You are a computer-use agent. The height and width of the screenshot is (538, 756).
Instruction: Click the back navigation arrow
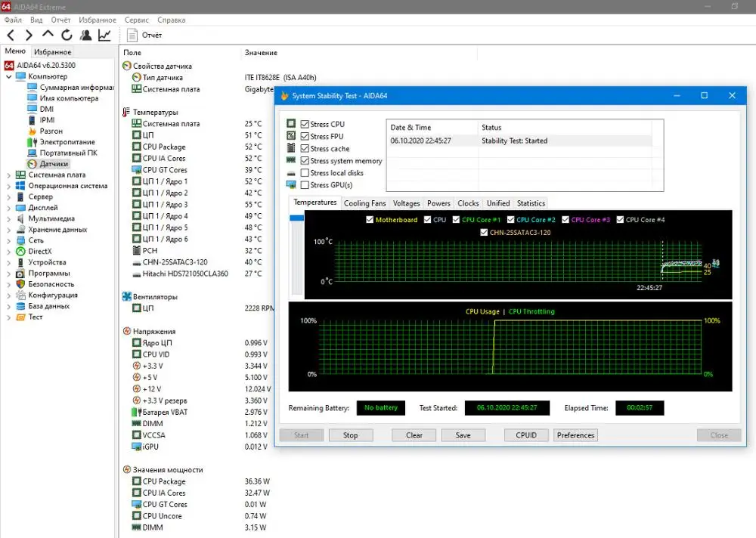click(x=11, y=35)
